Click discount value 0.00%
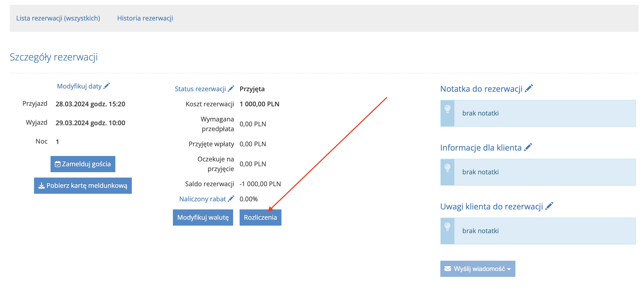 (x=249, y=199)
